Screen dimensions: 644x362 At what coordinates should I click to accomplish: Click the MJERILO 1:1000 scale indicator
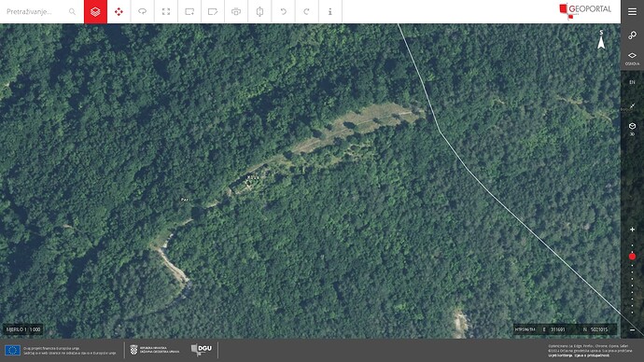[23, 329]
